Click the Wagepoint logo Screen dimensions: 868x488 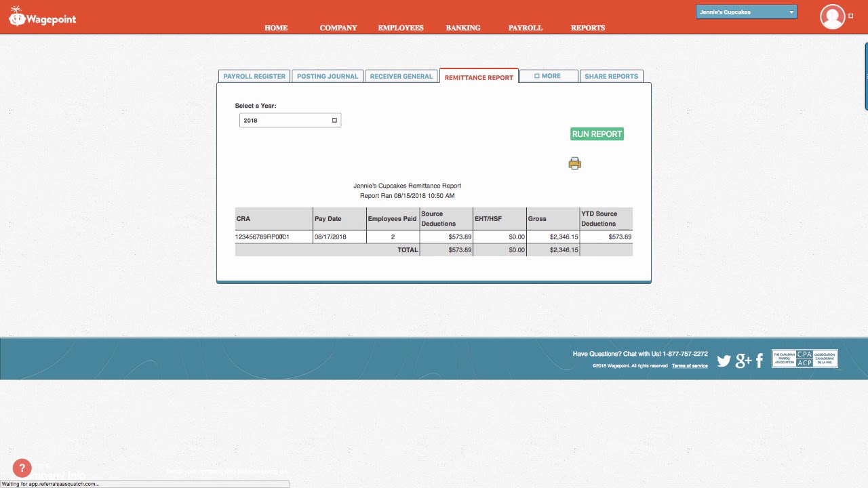[43, 16]
